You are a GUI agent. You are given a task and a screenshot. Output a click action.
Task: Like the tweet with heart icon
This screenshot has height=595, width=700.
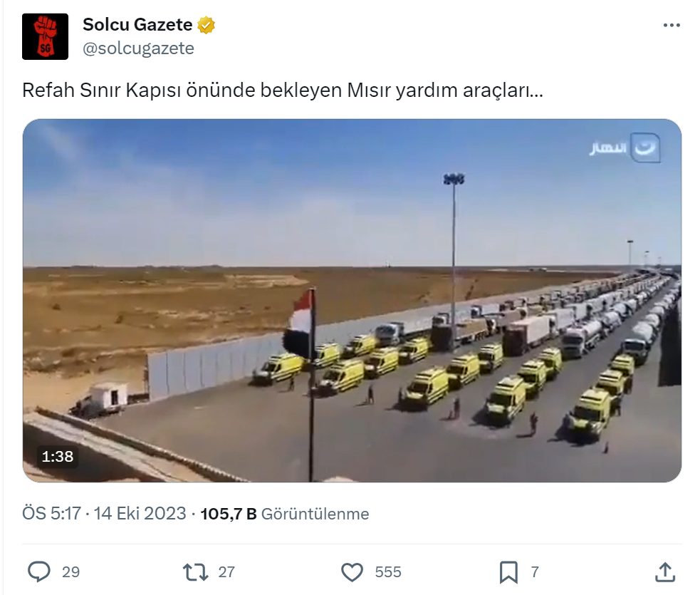coord(352,571)
